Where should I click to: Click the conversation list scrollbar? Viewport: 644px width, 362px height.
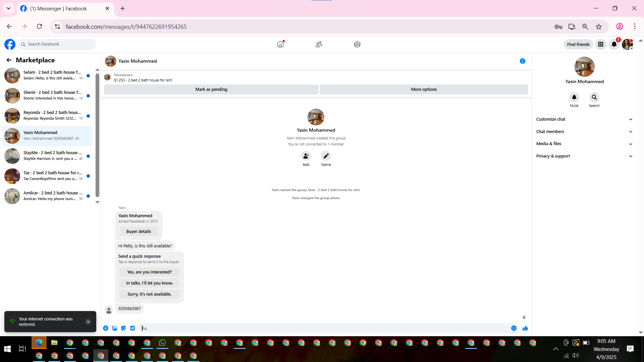(97, 135)
